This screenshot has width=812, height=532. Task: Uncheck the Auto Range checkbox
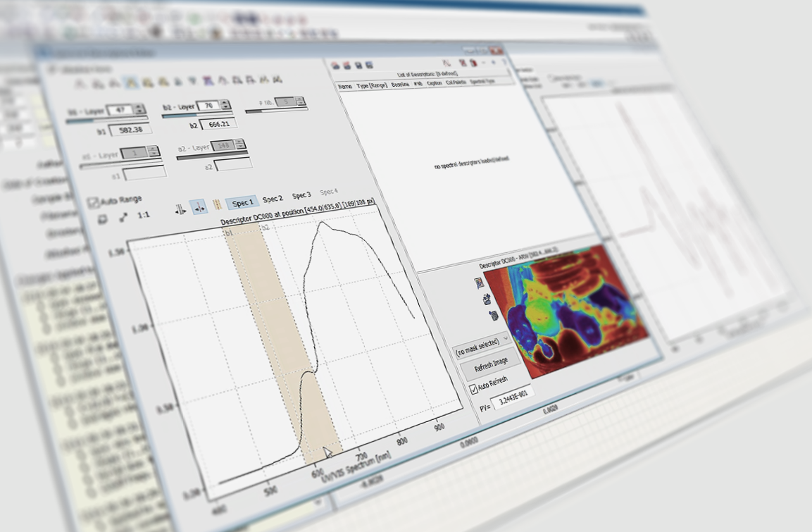(93, 203)
